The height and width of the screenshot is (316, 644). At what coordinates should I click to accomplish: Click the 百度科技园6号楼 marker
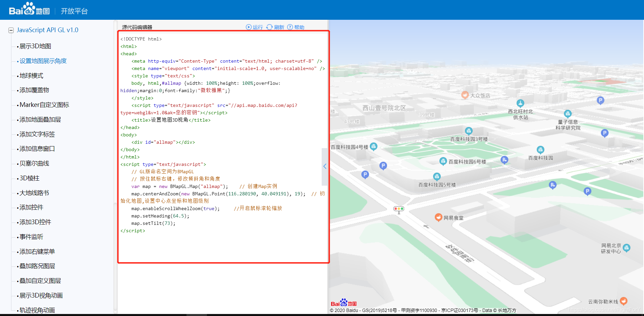click(443, 162)
